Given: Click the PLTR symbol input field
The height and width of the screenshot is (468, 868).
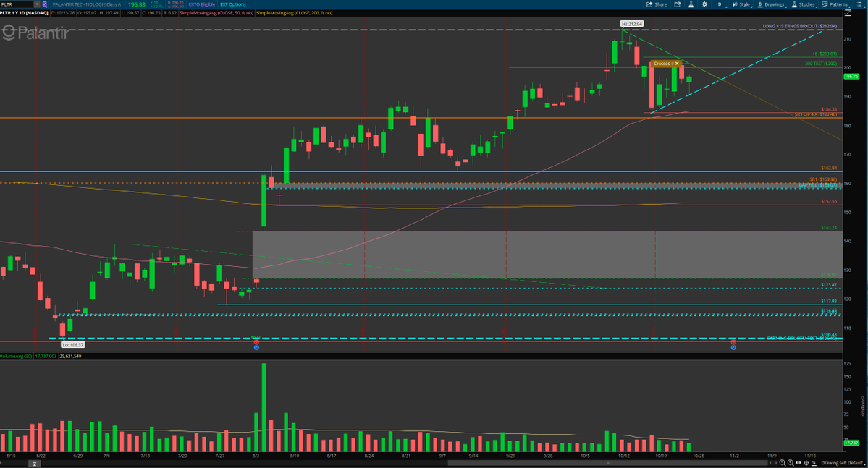Looking at the screenshot, I should pyautogui.click(x=17, y=4).
